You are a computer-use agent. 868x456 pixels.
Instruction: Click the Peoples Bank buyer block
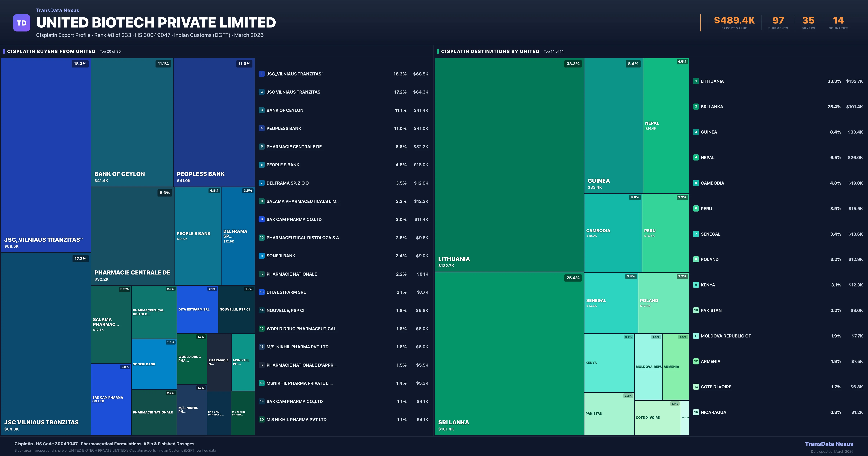(x=214, y=122)
